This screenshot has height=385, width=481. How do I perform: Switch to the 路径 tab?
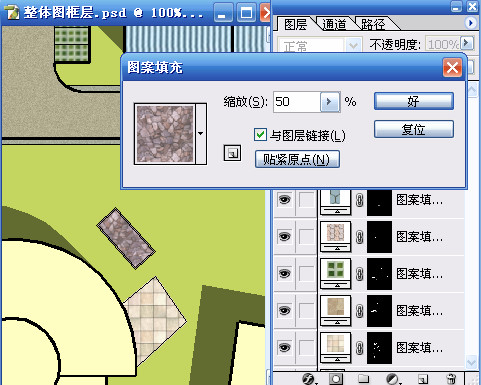[x=373, y=24]
